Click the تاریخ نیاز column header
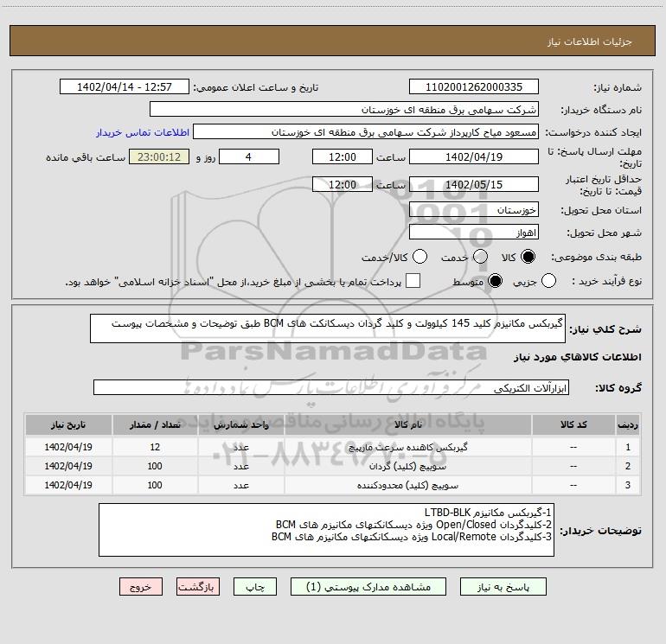 [x=68, y=425]
